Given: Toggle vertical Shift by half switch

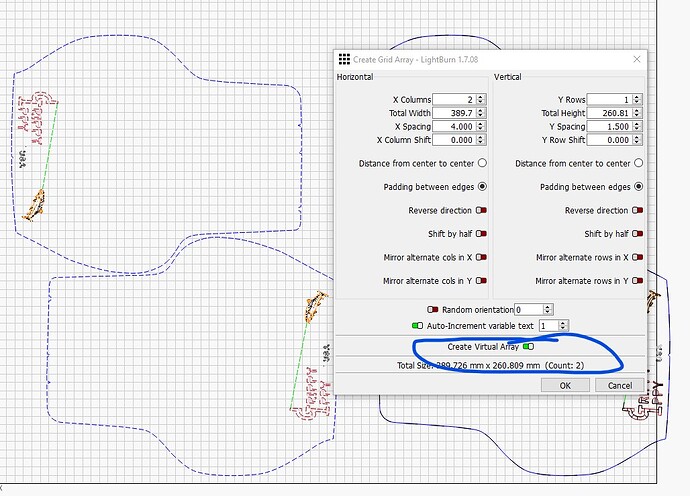Looking at the screenshot, I should point(637,234).
